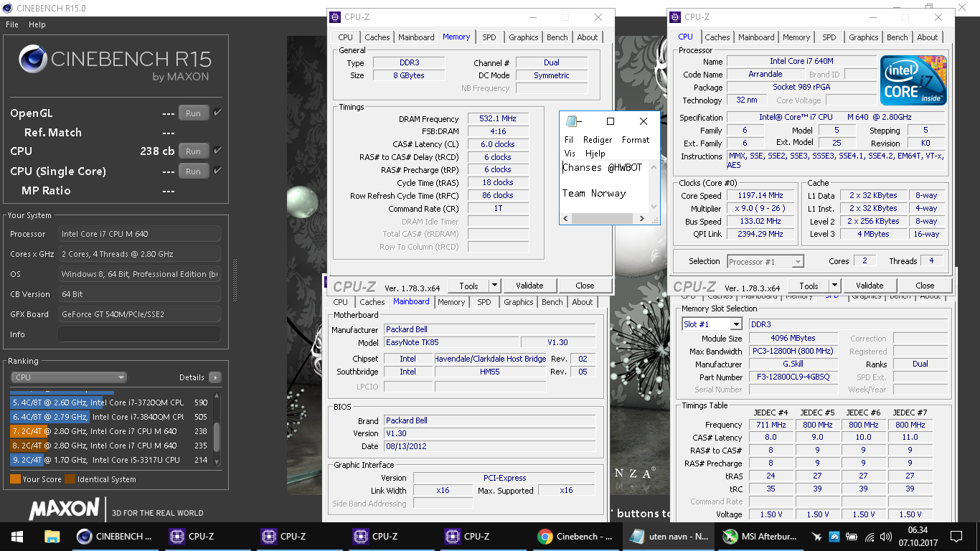Open the Cinebench Help menu

[37, 24]
